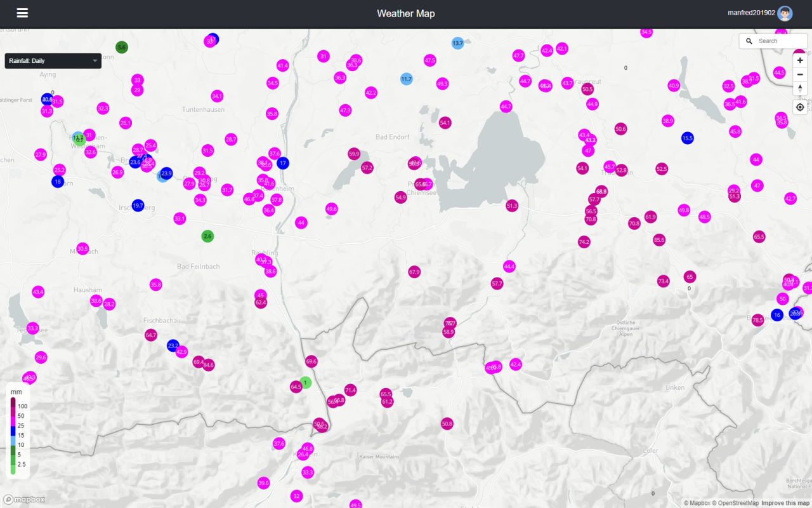Click the 85.6 rainfall marker

659,240
